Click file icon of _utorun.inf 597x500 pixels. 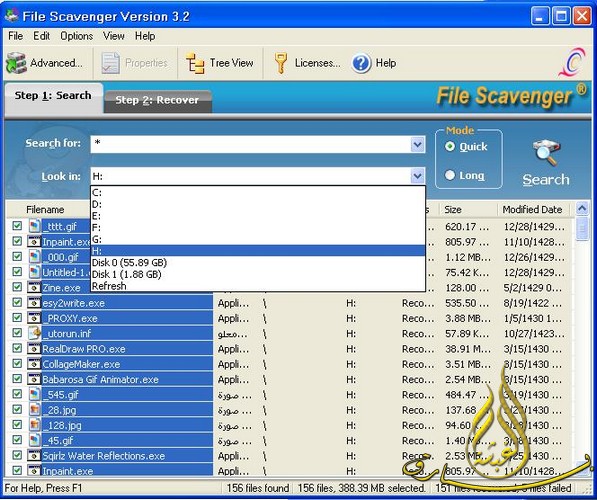point(34,333)
